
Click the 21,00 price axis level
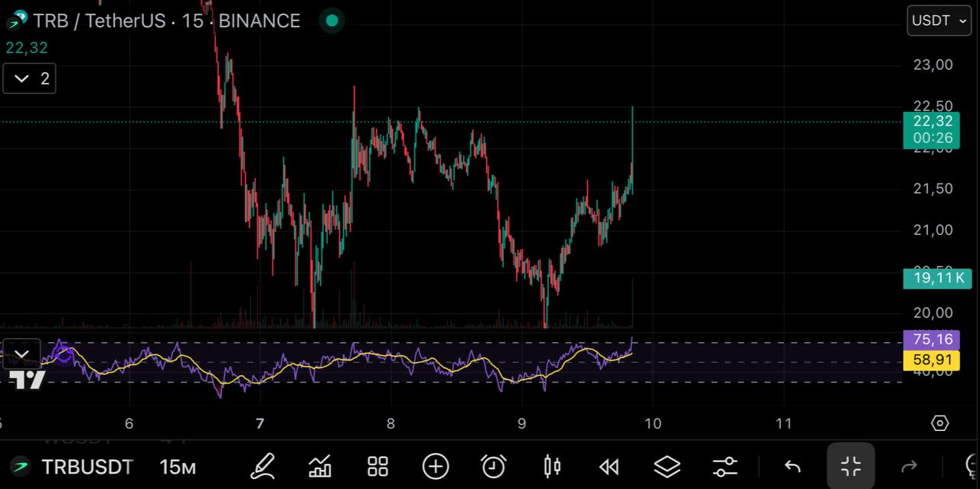933,230
